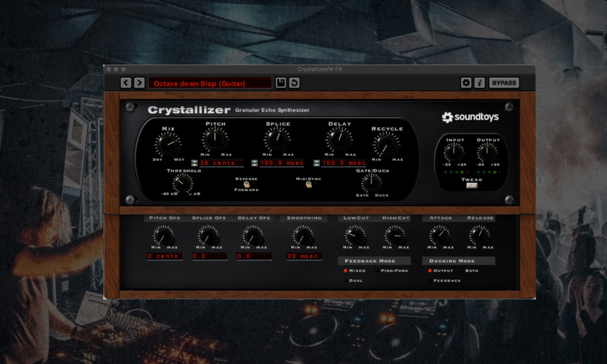Select Ping-Pong feedback mode

tap(377, 271)
